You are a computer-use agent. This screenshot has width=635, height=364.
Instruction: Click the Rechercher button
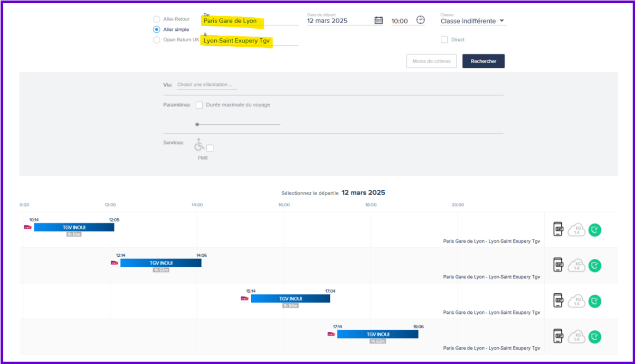483,61
